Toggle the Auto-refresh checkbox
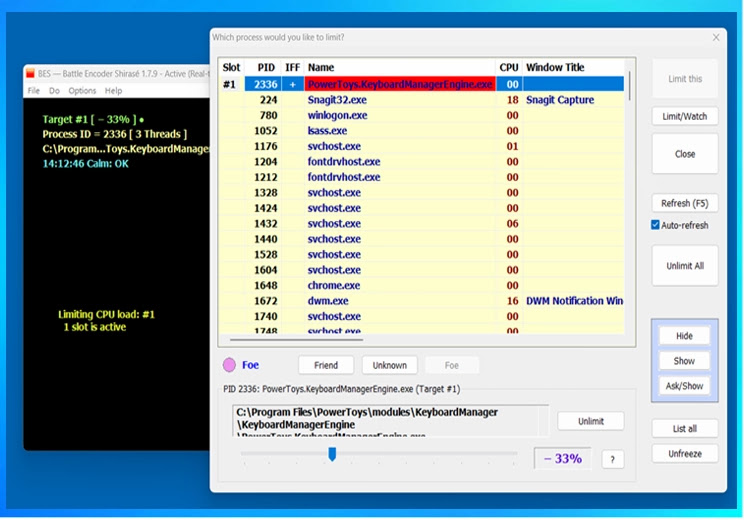Screen dimensions: 744x520 (655, 225)
